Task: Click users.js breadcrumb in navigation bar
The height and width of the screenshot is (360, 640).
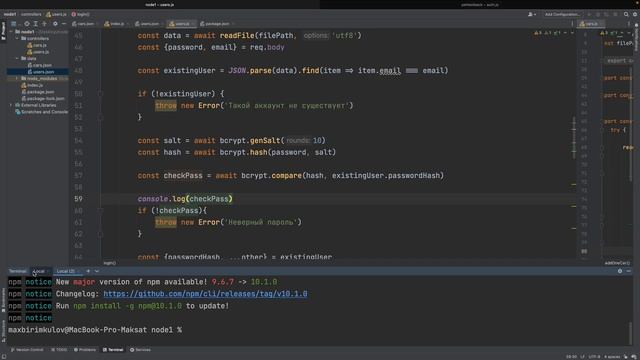Action: point(57,14)
